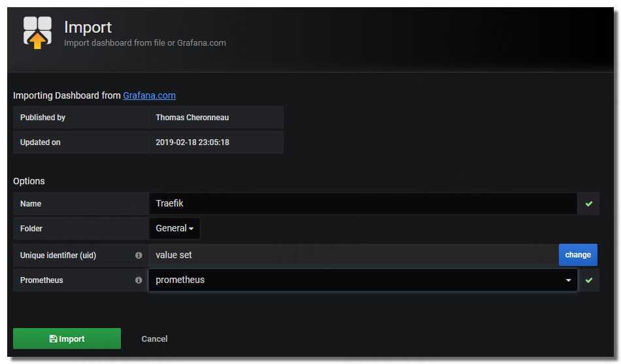Edit the Name field containing Traefik

[363, 204]
